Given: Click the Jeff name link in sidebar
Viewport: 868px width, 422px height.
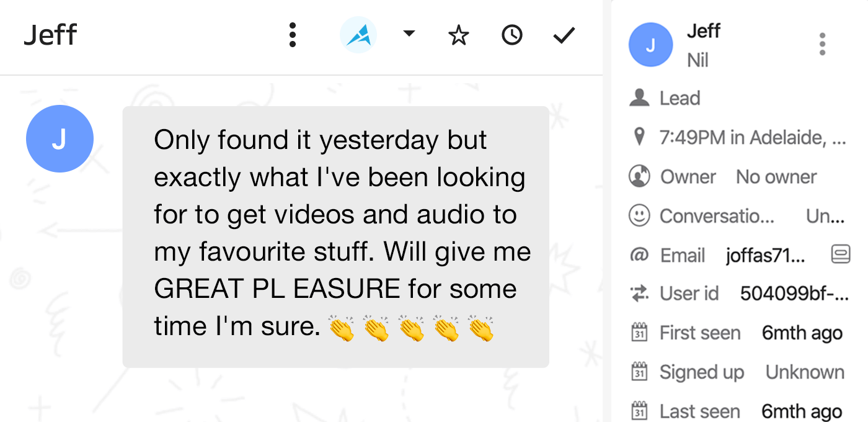Looking at the screenshot, I should tap(704, 31).
